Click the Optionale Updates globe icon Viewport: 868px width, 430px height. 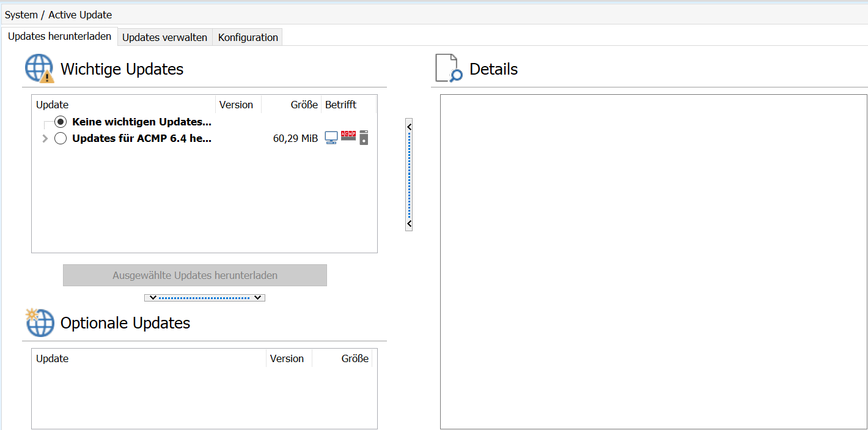39,322
